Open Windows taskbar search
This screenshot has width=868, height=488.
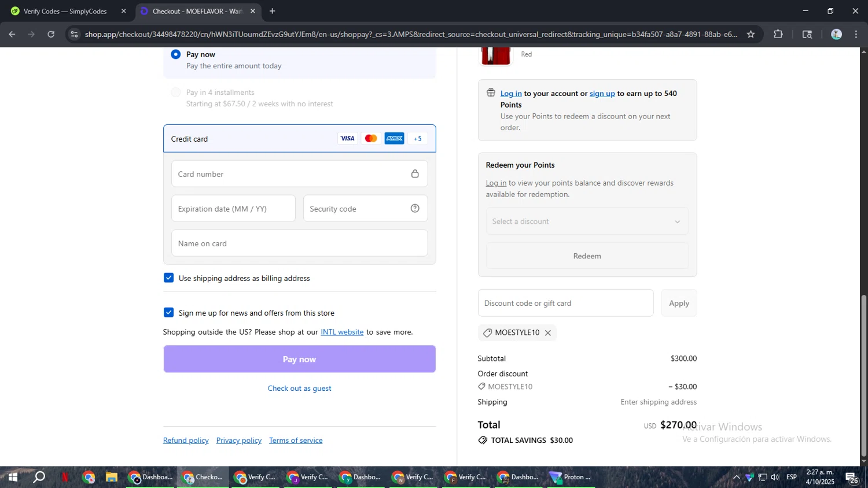click(39, 477)
